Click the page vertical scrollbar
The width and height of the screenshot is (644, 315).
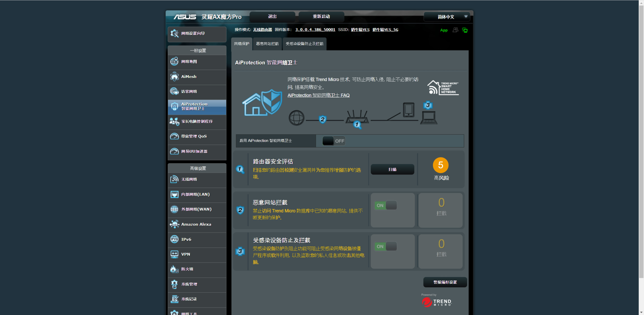tap(641, 140)
